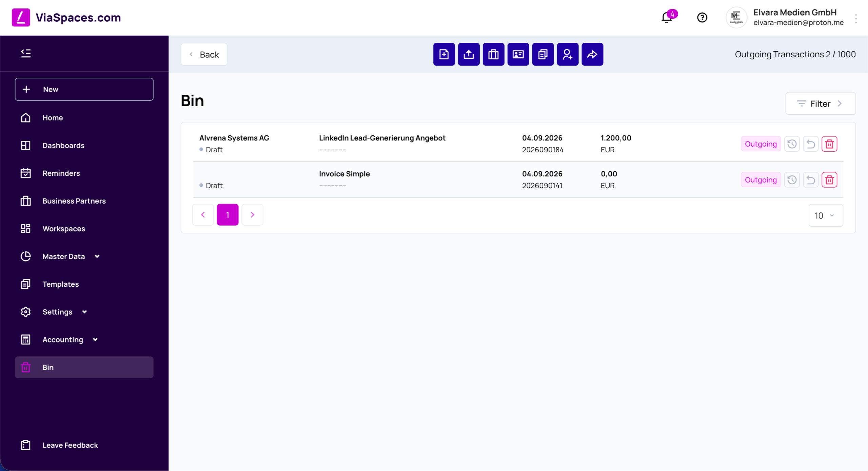Expand the Accounting submenu
Viewport: 868px width, 471px height.
[95, 340]
